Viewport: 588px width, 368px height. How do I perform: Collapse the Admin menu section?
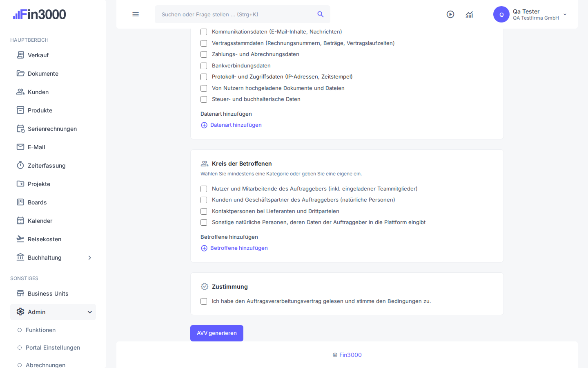coord(53,312)
